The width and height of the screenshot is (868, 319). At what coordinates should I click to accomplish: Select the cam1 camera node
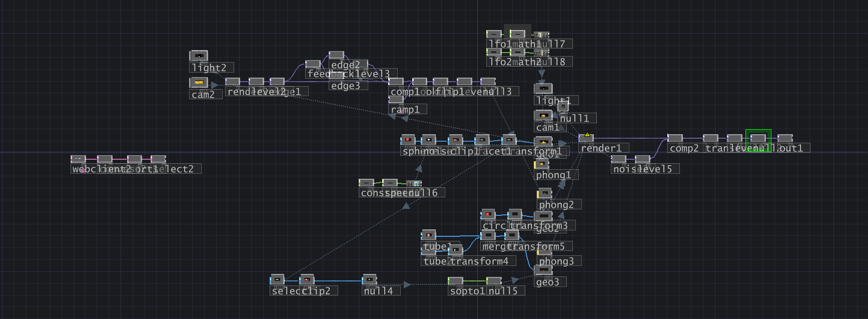point(543,116)
